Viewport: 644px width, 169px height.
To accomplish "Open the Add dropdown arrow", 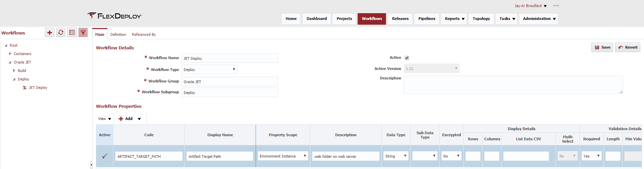I will coord(139,119).
